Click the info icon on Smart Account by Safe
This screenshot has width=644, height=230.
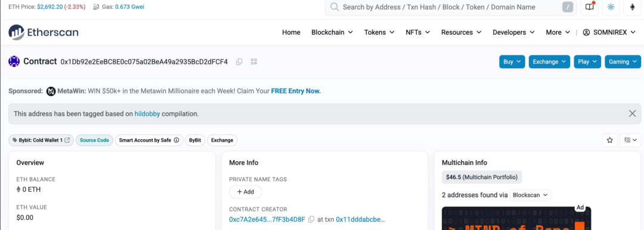tap(177, 140)
